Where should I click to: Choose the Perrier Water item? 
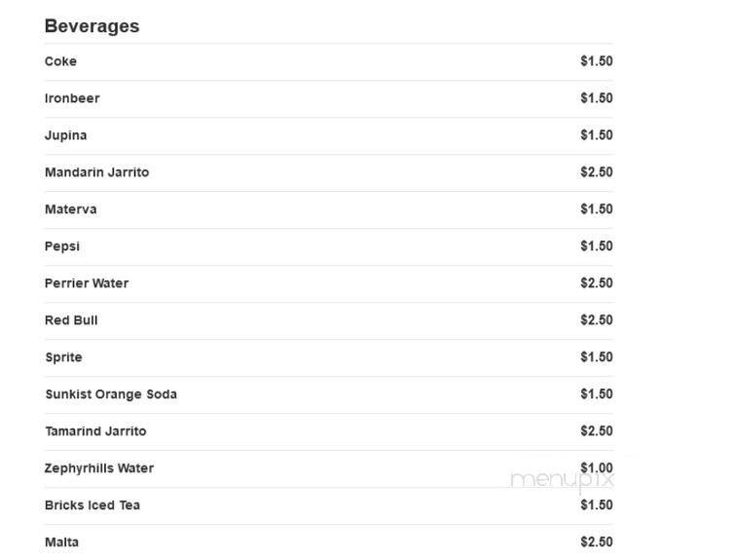pos(87,283)
